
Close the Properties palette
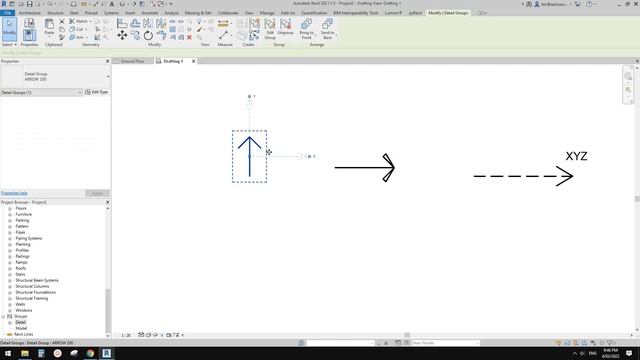click(x=108, y=61)
